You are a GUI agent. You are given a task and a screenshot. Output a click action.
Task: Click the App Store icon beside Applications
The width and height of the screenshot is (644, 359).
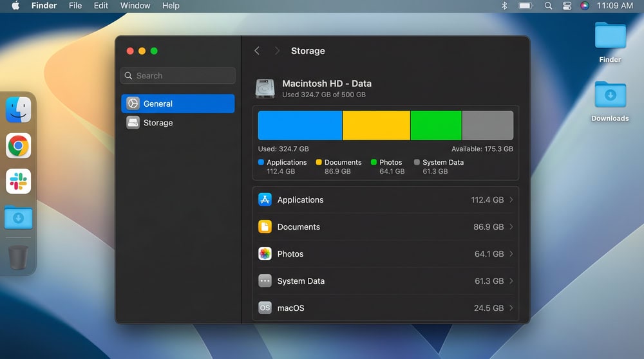(265, 200)
